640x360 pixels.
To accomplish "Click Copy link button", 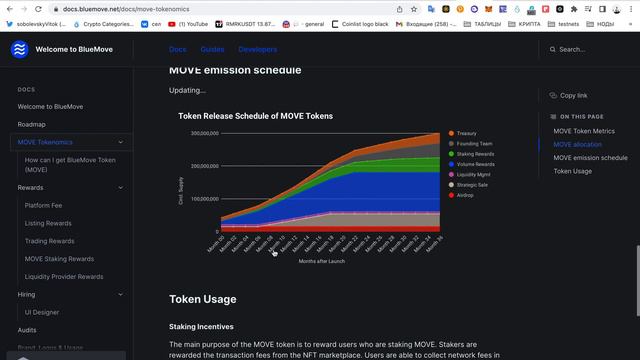I will (569, 96).
